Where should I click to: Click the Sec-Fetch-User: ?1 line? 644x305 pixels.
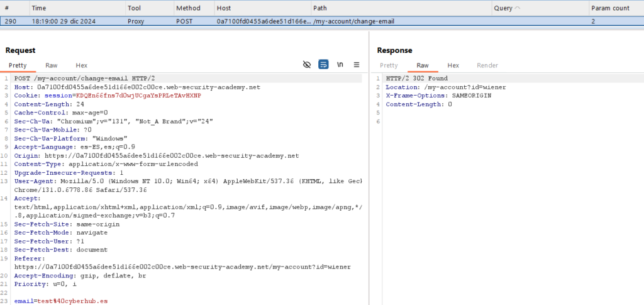48,241
